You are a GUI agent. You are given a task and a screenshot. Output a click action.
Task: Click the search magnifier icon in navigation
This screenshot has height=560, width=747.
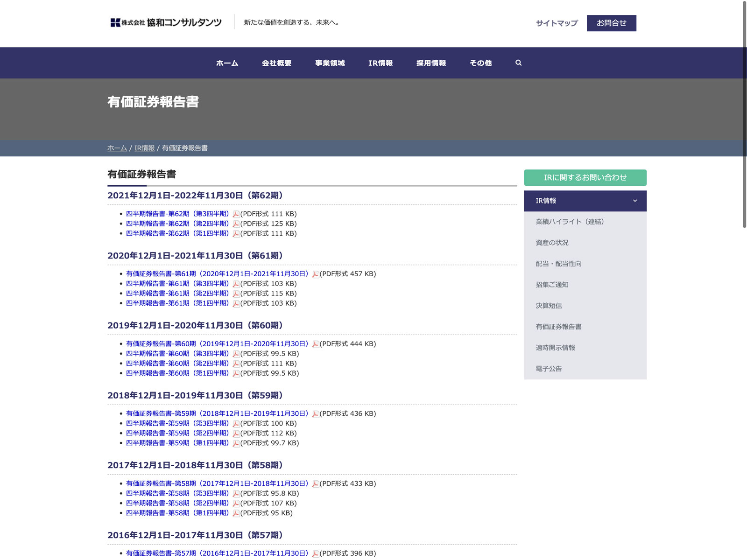[x=518, y=63]
